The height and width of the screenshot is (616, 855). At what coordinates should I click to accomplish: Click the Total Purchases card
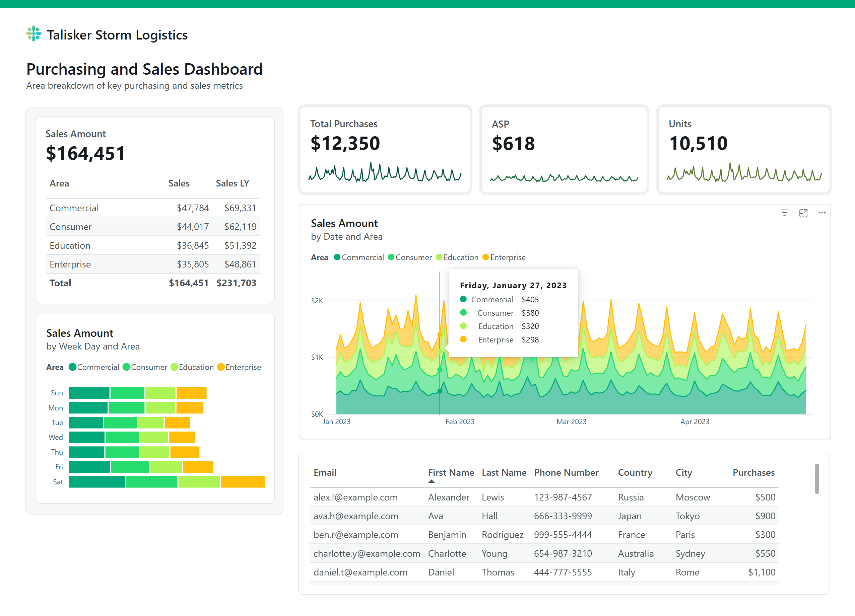[x=385, y=150]
